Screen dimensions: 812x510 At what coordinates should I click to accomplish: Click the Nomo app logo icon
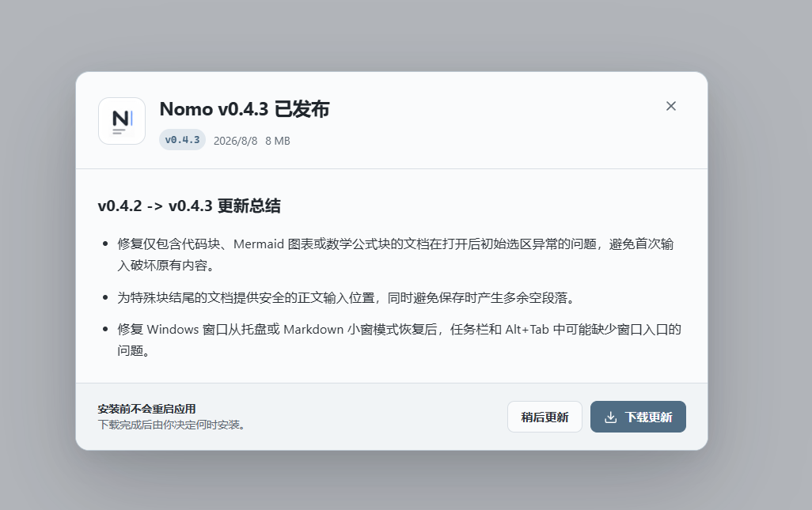tap(122, 121)
